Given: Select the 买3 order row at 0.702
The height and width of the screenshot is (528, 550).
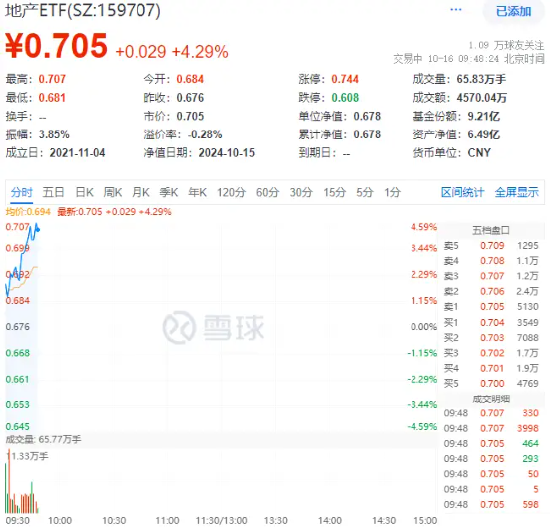Looking at the screenshot, I should tap(491, 353).
